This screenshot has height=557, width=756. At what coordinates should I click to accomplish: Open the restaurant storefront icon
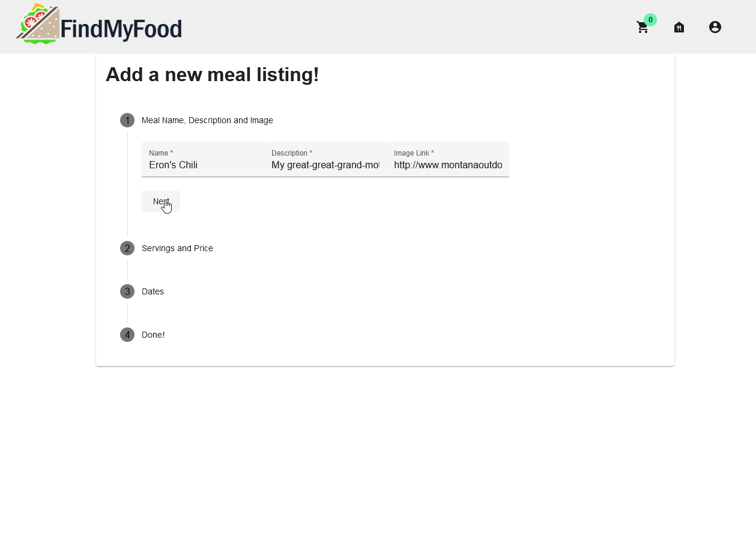[679, 27]
